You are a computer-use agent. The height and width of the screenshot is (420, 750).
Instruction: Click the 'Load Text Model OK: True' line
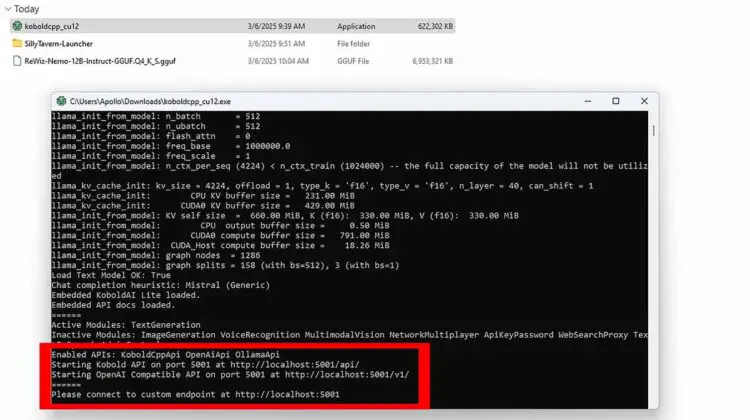(x=111, y=275)
